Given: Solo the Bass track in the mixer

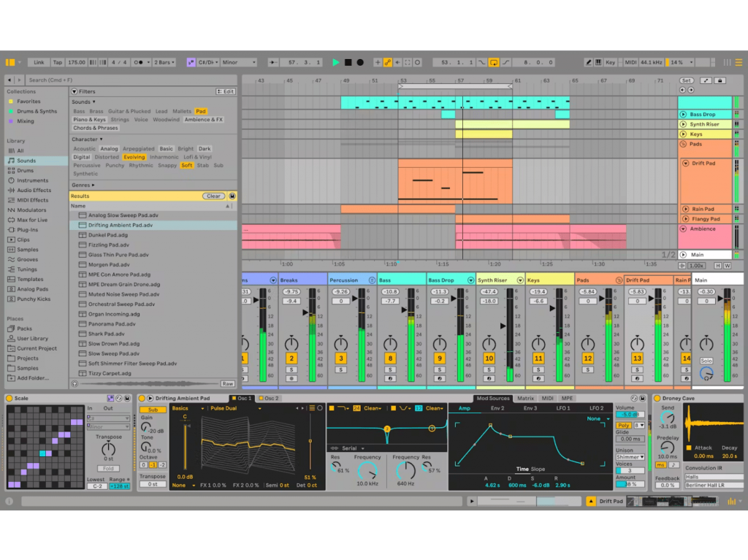Looking at the screenshot, I should [390, 370].
